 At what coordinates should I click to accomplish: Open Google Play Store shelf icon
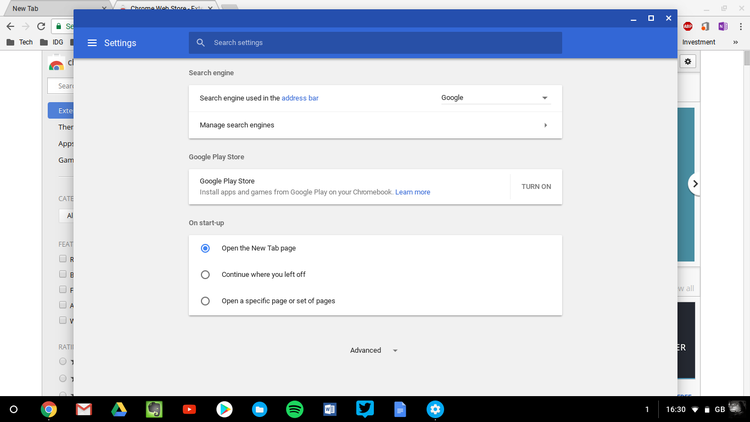tap(224, 409)
